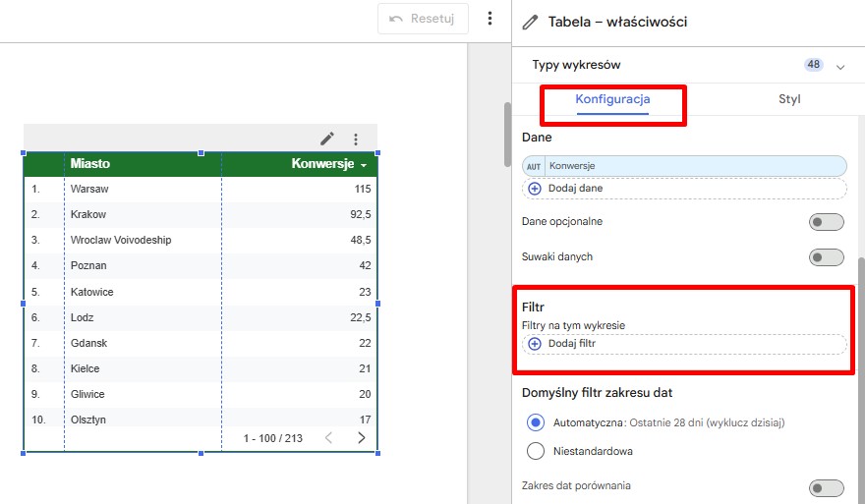Click the AUT type icon on Konwersje field
The height and width of the screenshot is (504, 865).
(534, 166)
